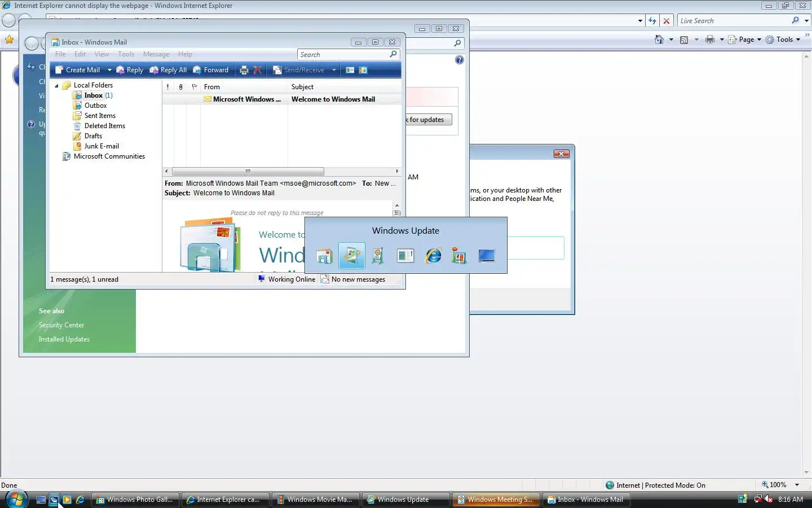Image resolution: width=812 pixels, height=508 pixels.
Task: Select Internet Explorer icon in task switcher
Action: (433, 256)
